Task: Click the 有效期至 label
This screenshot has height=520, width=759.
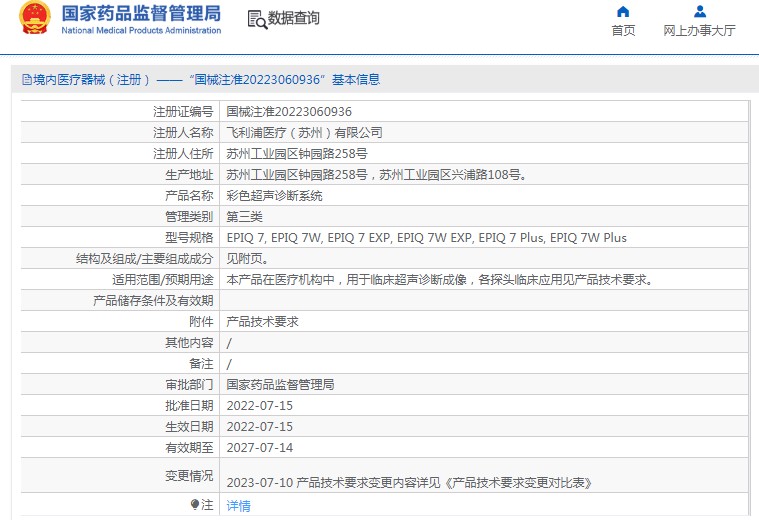Action: click(189, 448)
